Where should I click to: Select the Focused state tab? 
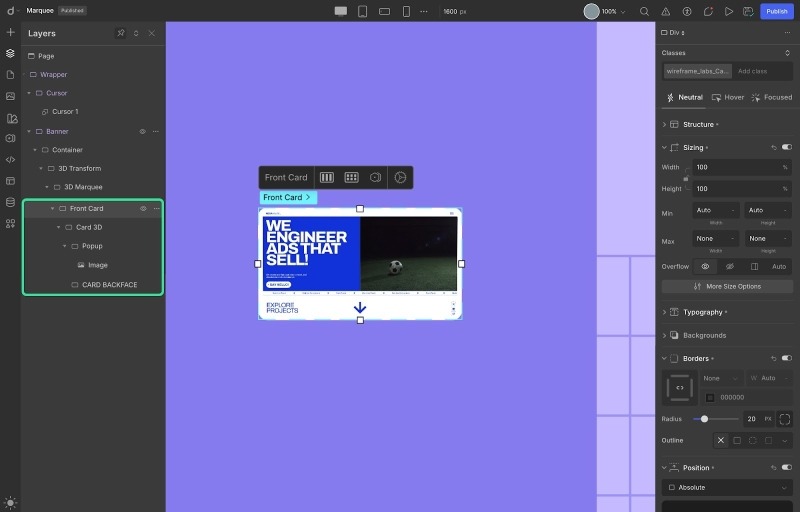(771, 97)
